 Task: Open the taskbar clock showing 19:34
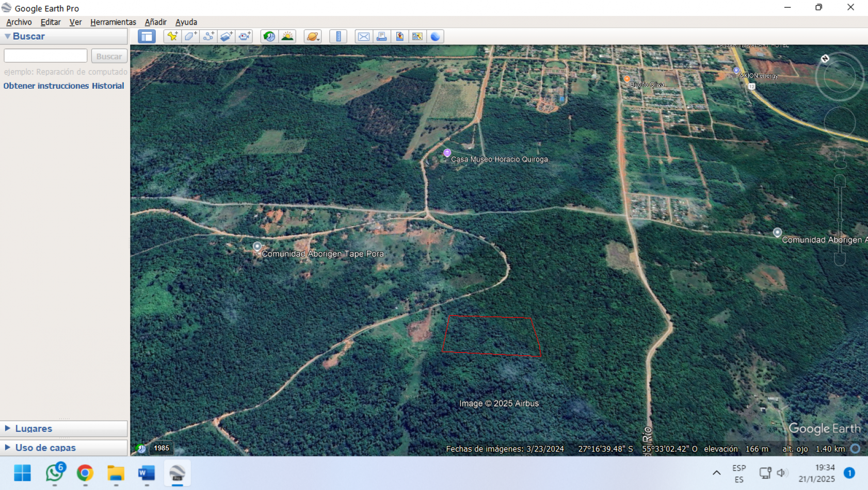tap(817, 473)
